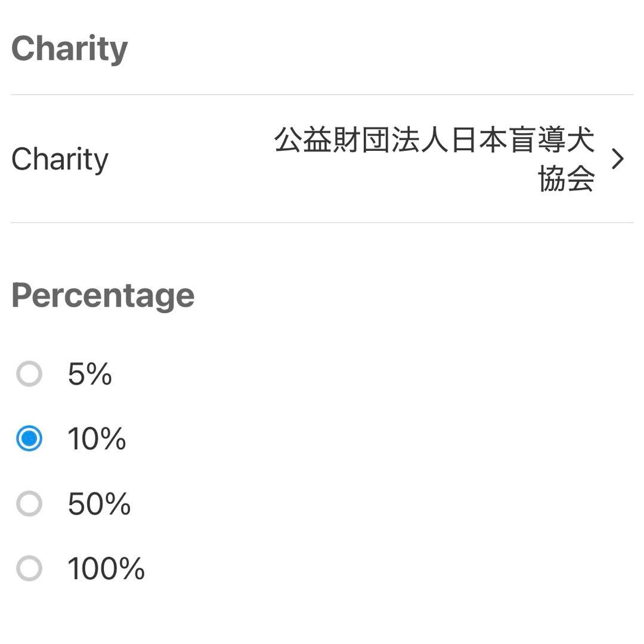
Task: Tap the "10%" text label
Action: (x=97, y=439)
